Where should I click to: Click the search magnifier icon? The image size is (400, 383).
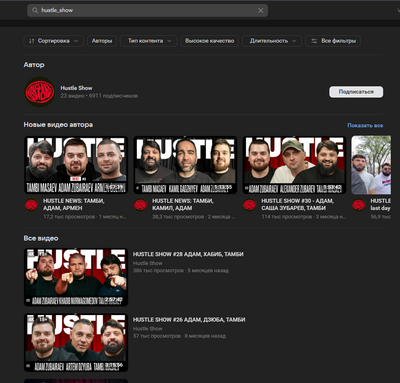pos(35,10)
